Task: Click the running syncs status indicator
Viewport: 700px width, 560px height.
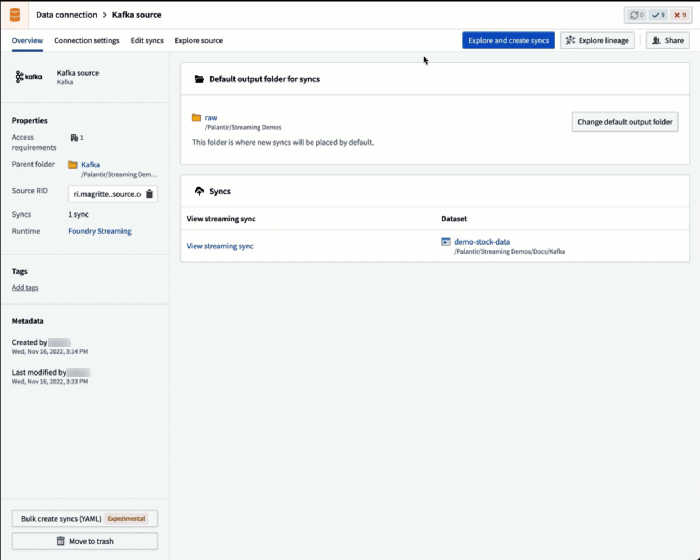Action: 636,15
